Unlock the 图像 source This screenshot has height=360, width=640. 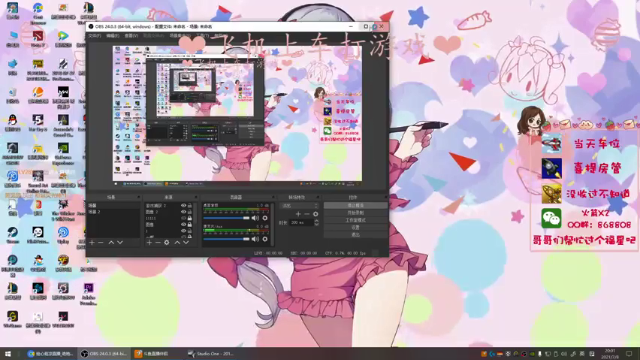coord(189,224)
